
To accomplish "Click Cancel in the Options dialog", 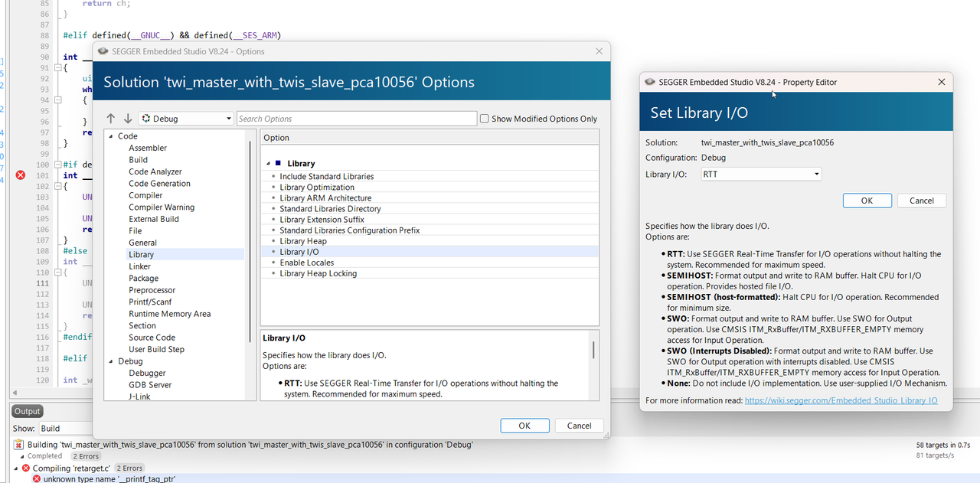I will (579, 426).
